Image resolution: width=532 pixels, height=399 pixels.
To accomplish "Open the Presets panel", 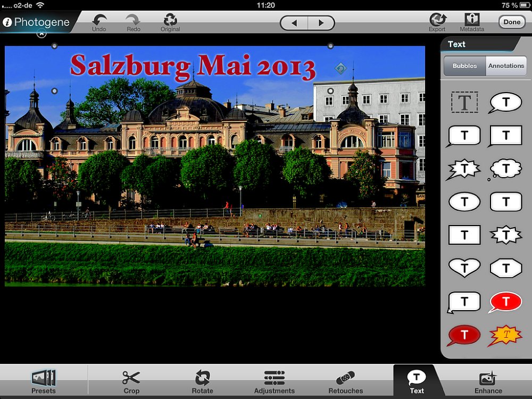I will [44, 378].
